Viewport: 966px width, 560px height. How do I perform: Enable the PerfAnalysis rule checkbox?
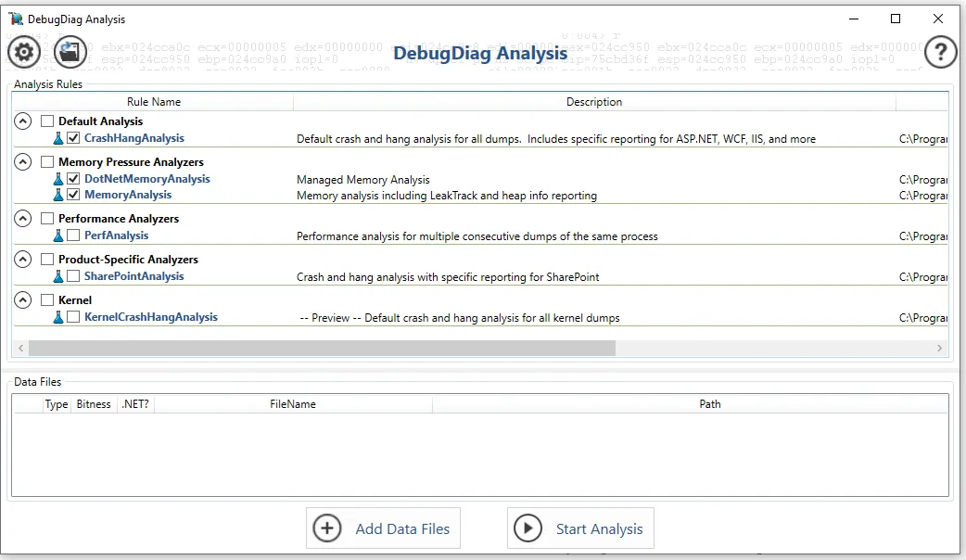pos(73,235)
